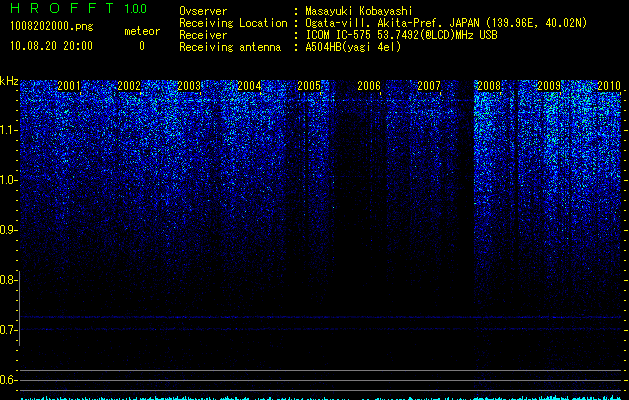The image size is (629, 400).
Task: Select file name 1008202000.png
Action: point(52,27)
